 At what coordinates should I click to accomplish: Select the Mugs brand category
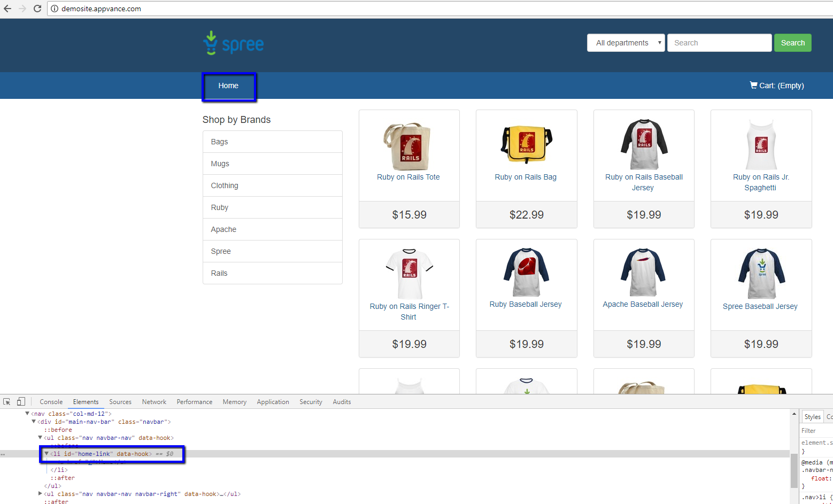click(273, 164)
